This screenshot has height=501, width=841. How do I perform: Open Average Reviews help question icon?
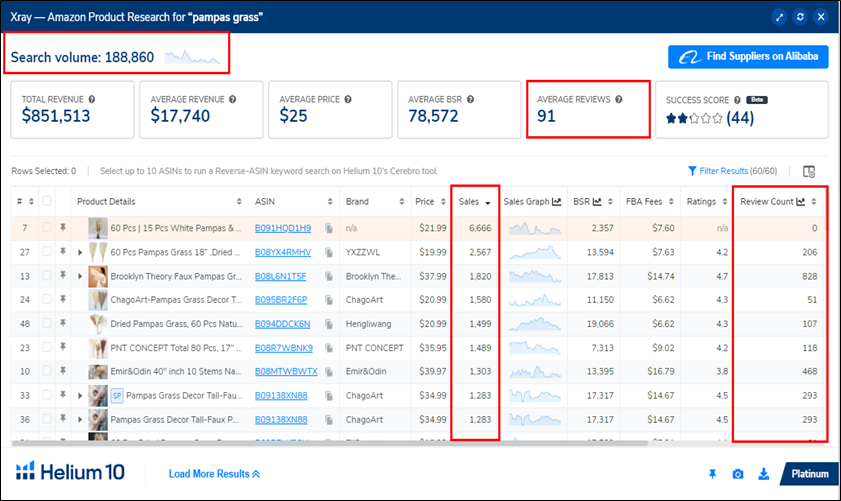(618, 99)
